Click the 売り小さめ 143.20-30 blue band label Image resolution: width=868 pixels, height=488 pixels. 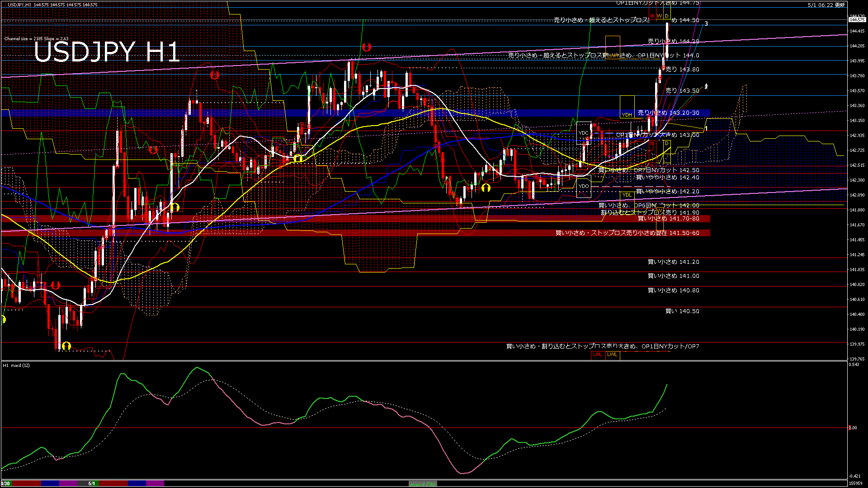click(668, 113)
